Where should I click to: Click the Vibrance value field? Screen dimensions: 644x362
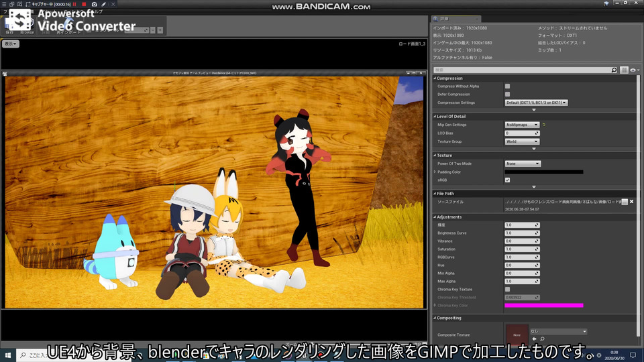[x=522, y=241]
